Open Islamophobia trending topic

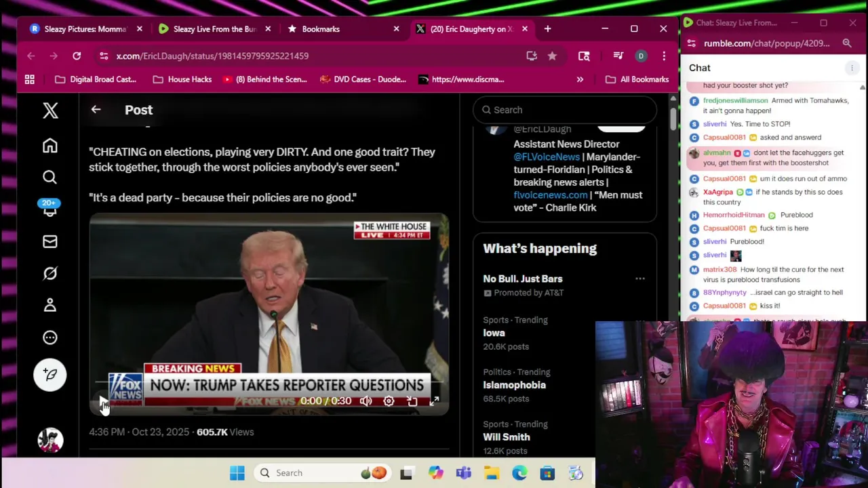pos(515,385)
